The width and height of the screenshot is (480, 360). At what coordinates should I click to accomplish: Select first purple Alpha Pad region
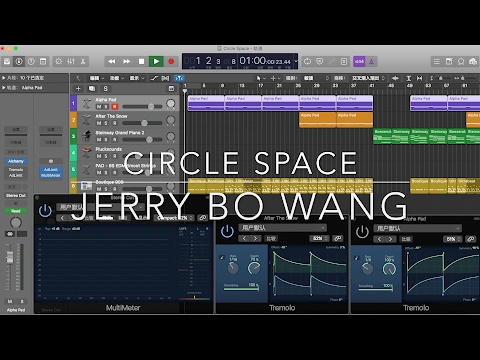(x=206, y=103)
